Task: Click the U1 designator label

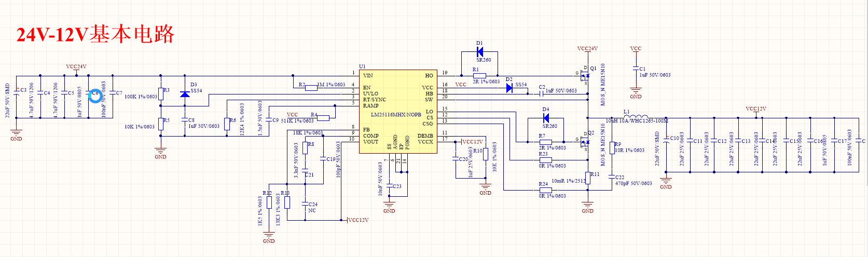Action: tap(362, 66)
